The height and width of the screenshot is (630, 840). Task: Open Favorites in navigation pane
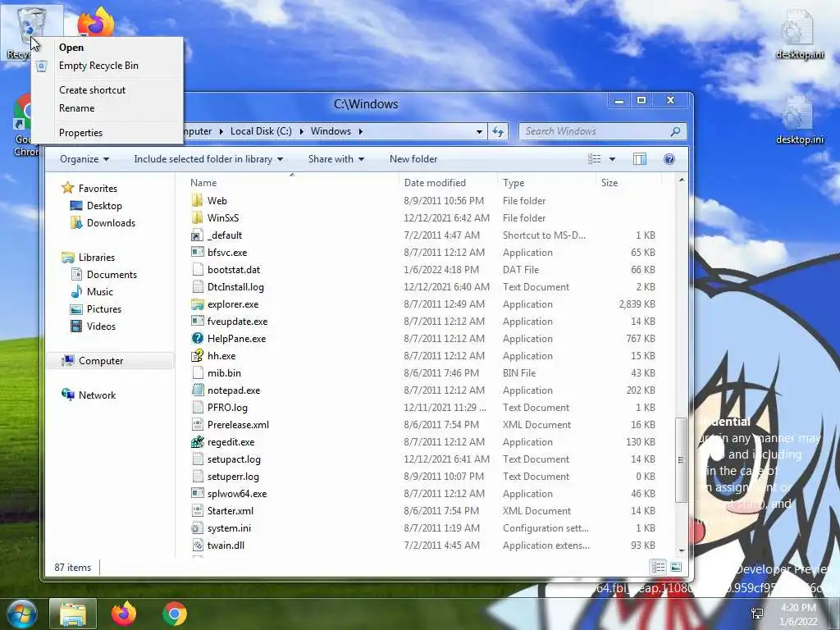tap(89, 189)
